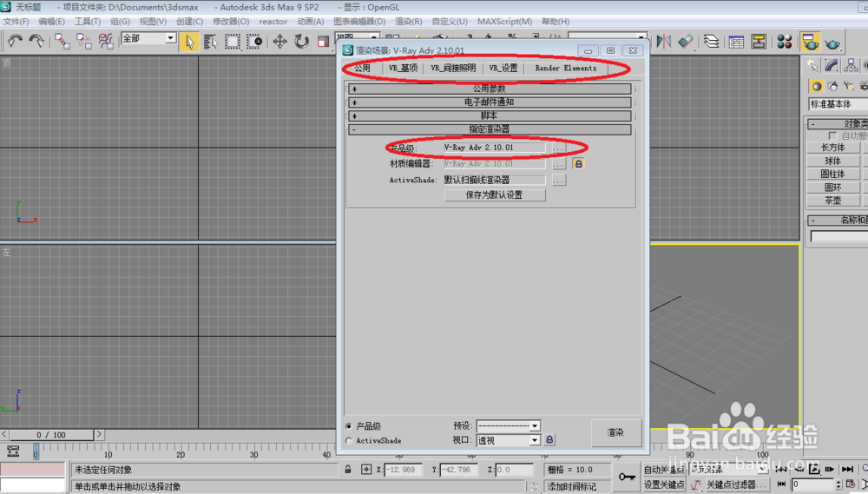Choose ActiveShade renderer via ... button
This screenshot has width=868, height=494.
click(x=558, y=180)
